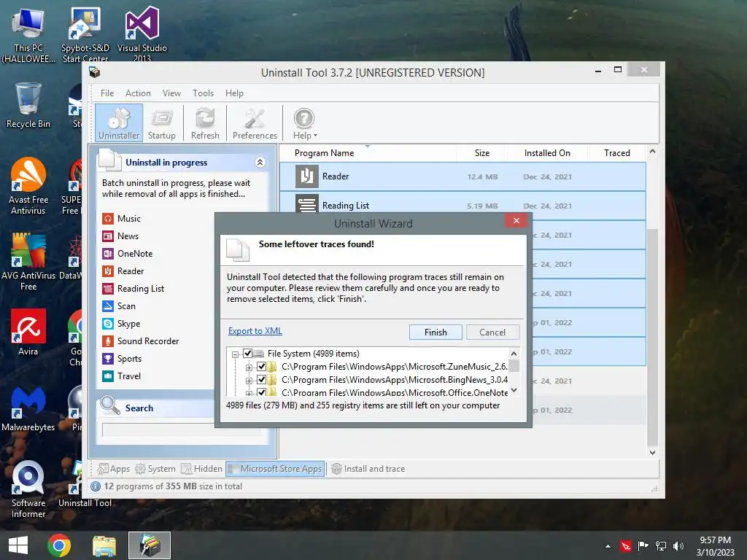Click the Skype icon in batch list
This screenshot has width=747, height=560.
click(x=108, y=324)
